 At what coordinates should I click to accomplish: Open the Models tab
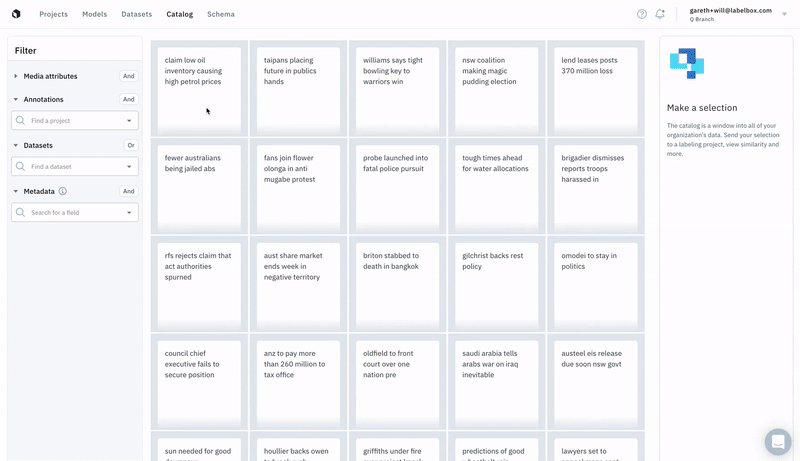[95, 14]
